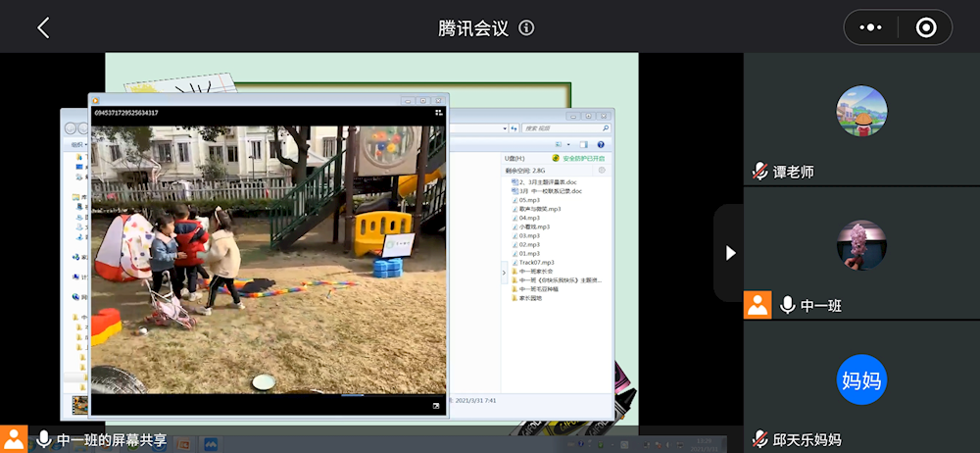Click the orange PowerPoint taskbar icon

click(x=183, y=443)
